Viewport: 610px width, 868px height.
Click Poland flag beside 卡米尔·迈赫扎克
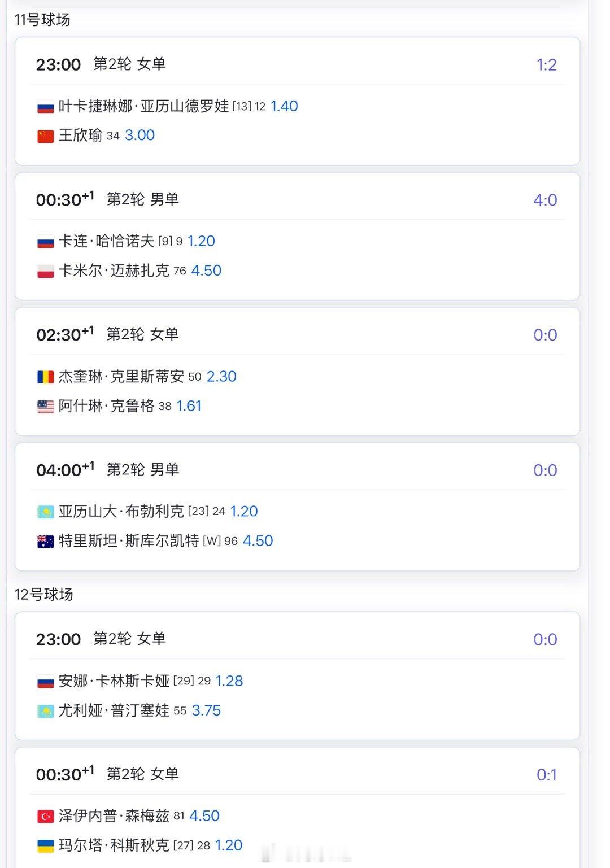coord(45,271)
